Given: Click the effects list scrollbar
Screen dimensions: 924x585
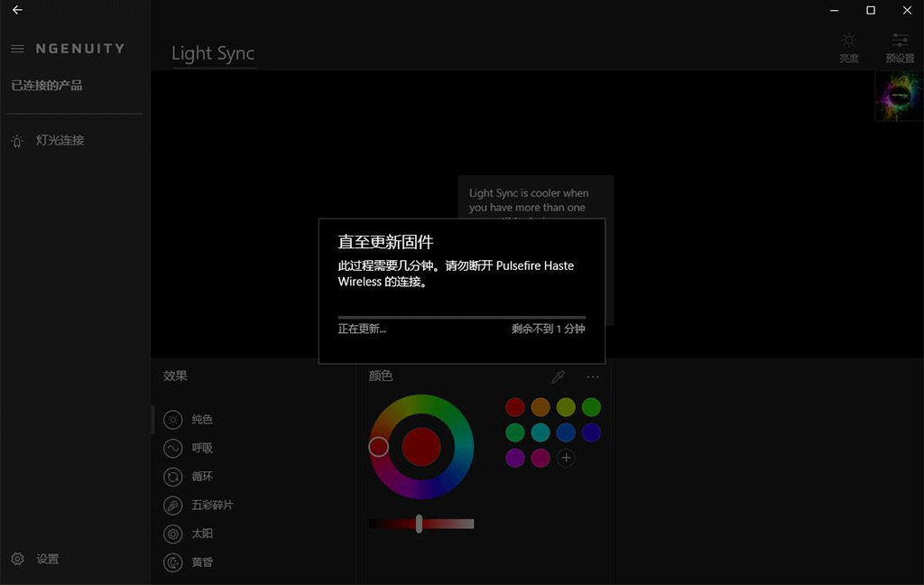Looking at the screenshot, I should click(x=153, y=419).
